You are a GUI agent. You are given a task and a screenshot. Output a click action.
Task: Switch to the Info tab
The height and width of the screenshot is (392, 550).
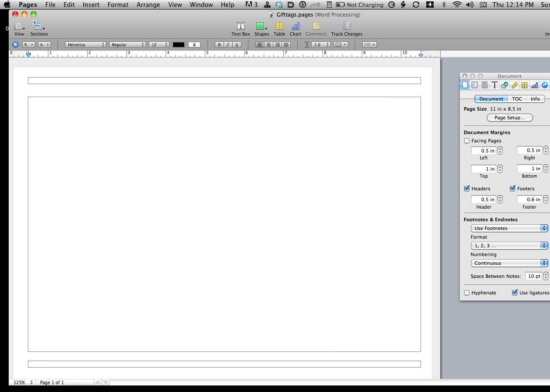coord(535,99)
